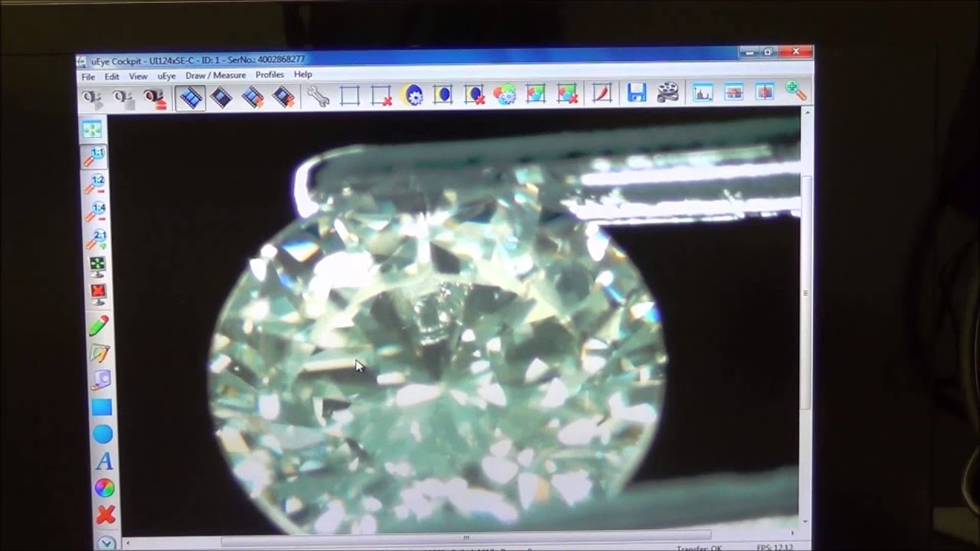Click the horizontal line view icon
Image resolution: width=980 pixels, height=551 pixels.
[733, 93]
